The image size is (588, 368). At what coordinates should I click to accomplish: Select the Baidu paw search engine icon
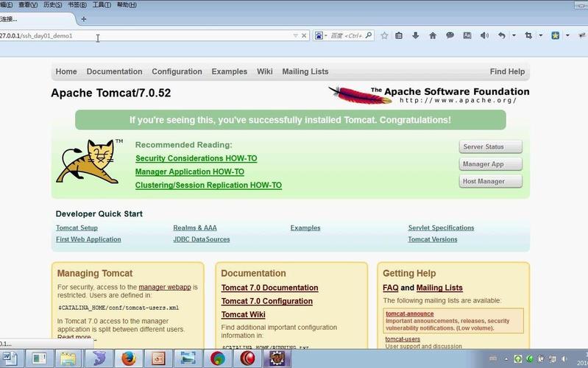tap(319, 35)
